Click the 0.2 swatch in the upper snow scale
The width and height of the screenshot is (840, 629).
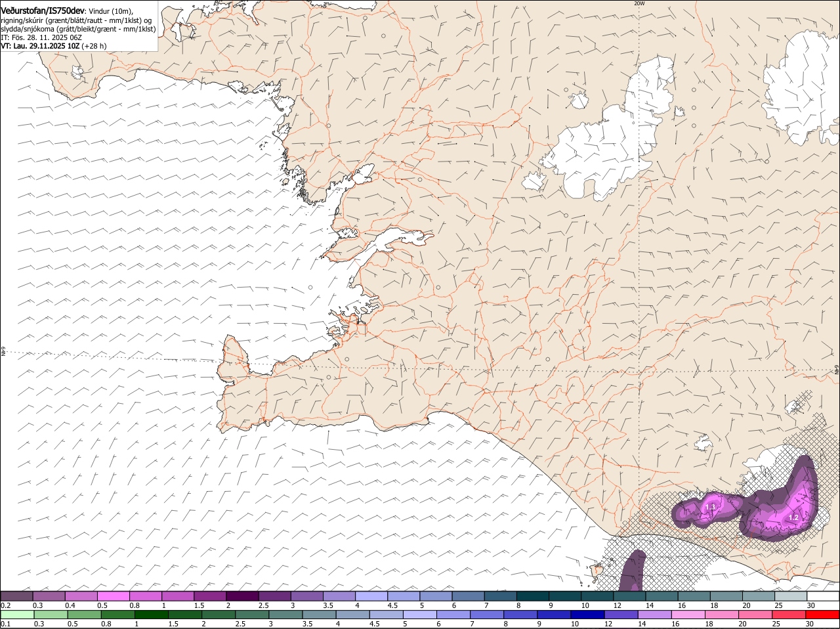16,596
